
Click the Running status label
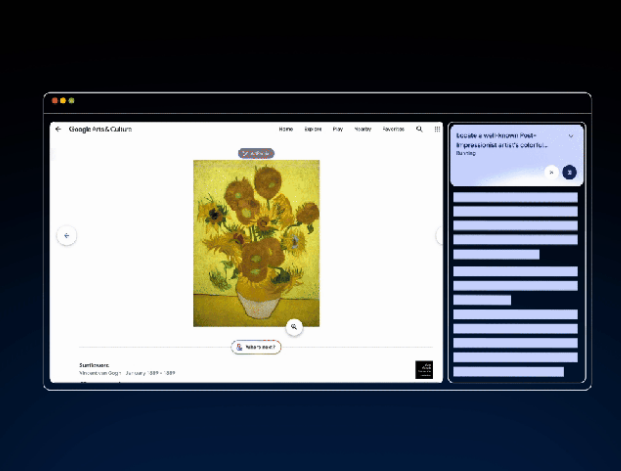(466, 153)
